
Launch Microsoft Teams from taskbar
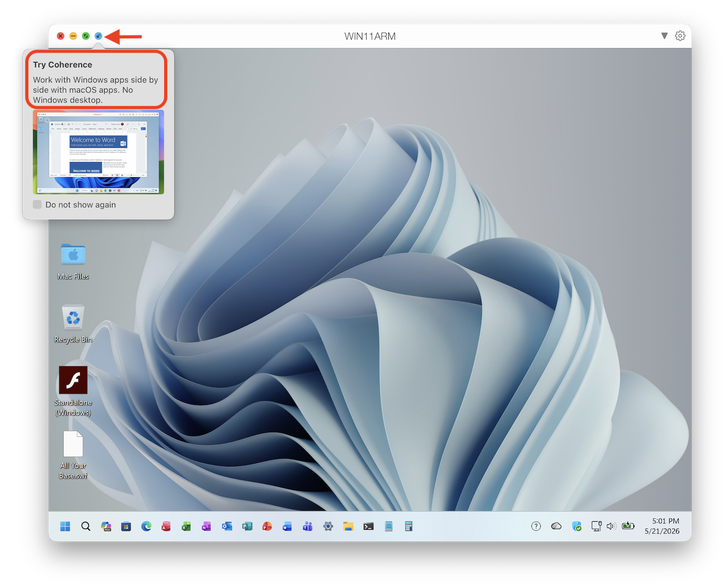[x=308, y=526]
